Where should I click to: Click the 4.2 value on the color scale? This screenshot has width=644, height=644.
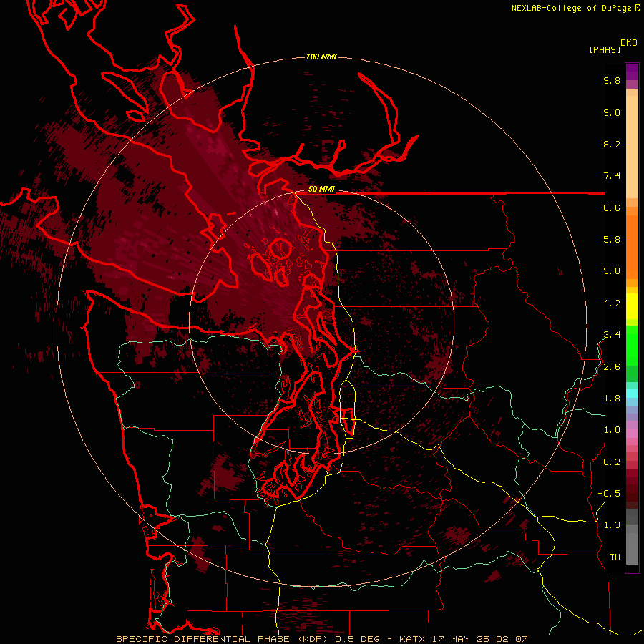coord(612,303)
